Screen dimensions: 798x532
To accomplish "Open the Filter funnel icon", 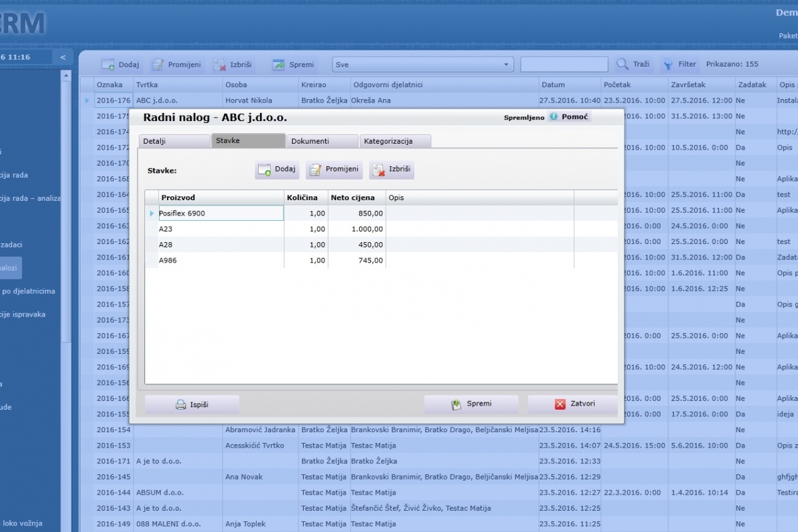I will [x=667, y=65].
